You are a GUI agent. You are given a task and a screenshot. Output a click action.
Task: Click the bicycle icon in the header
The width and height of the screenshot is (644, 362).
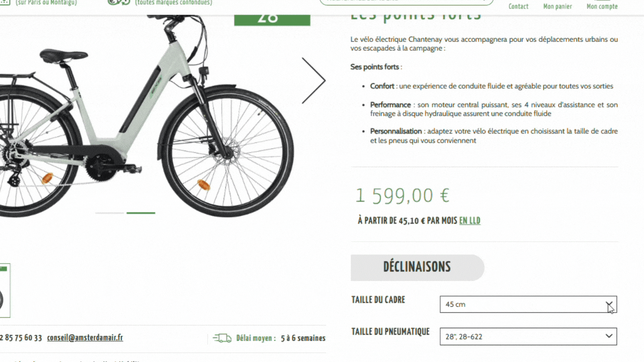[119, 3]
